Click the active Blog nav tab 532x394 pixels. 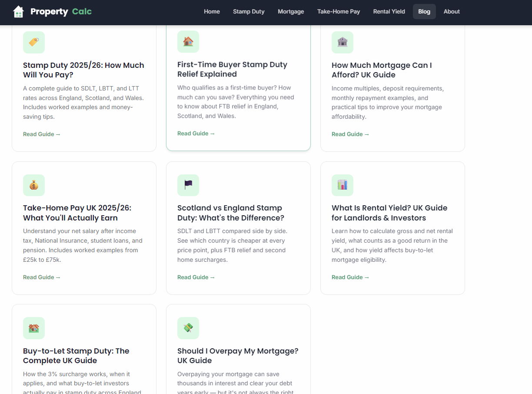pyautogui.click(x=424, y=12)
